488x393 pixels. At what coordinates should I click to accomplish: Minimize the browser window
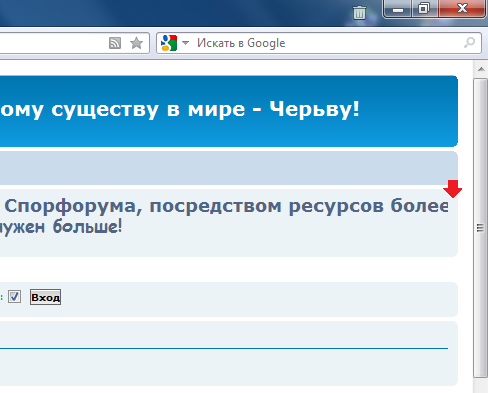(398, 8)
